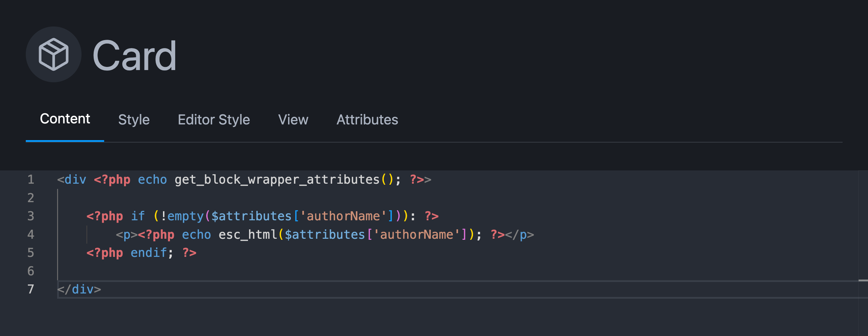Click the Card block cube icon
Viewport: 868px width, 336px height.
pyautogui.click(x=53, y=54)
